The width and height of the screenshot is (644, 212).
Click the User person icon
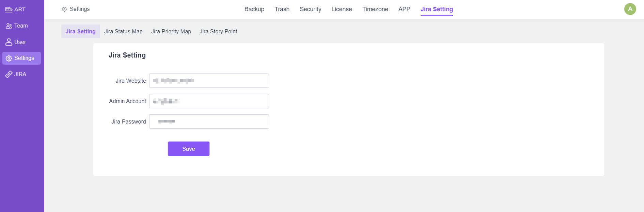point(9,42)
